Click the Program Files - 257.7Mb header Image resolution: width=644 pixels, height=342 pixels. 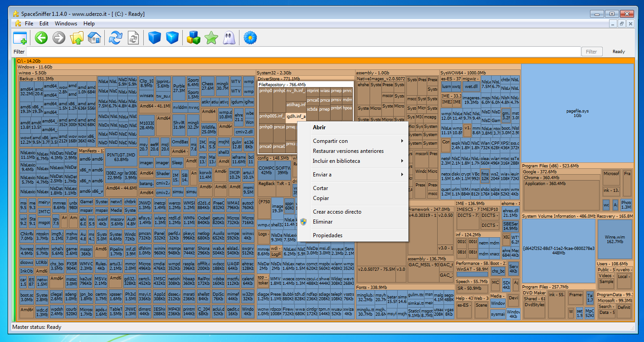coord(545,287)
